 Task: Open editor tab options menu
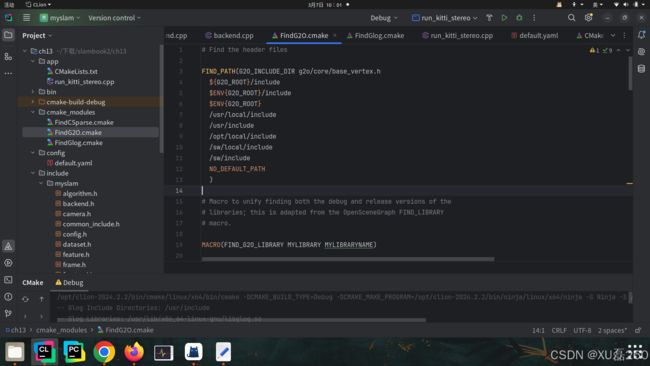624,36
